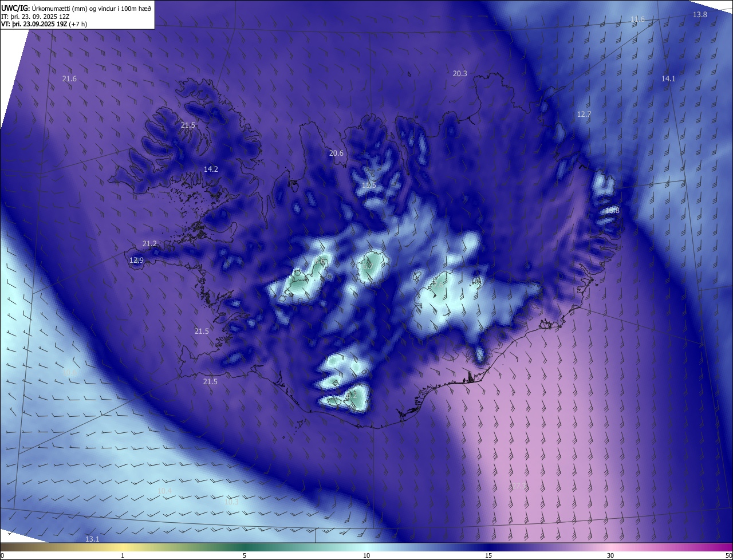Screen dimensions: 733x560
Task: Click the 21.2 value label
Action: 149,243
